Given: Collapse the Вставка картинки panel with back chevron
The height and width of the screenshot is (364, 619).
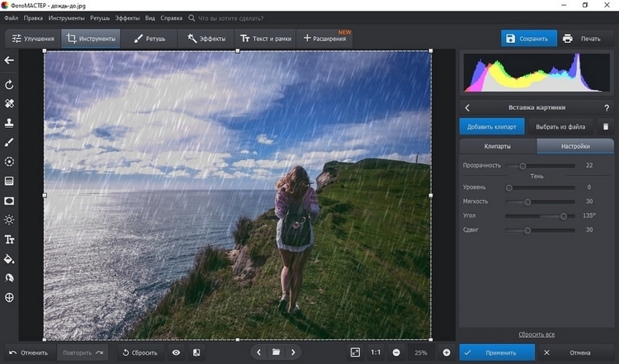Looking at the screenshot, I should (x=467, y=107).
